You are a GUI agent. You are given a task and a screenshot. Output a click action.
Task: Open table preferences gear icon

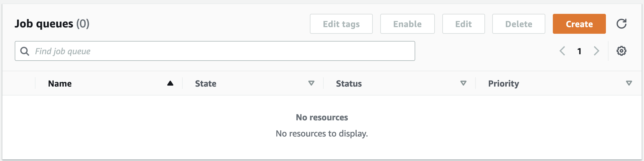tap(621, 51)
